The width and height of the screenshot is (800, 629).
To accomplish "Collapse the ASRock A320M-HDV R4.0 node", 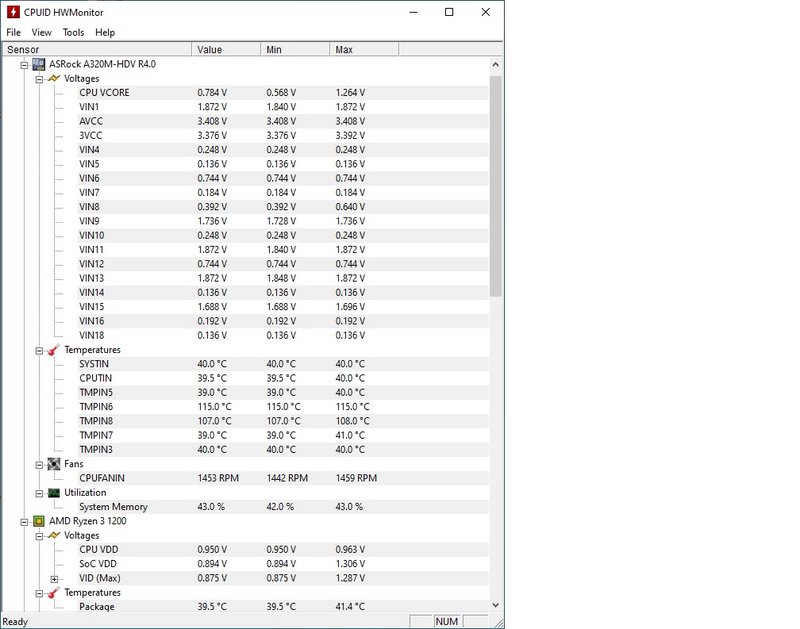I will 24,65.
